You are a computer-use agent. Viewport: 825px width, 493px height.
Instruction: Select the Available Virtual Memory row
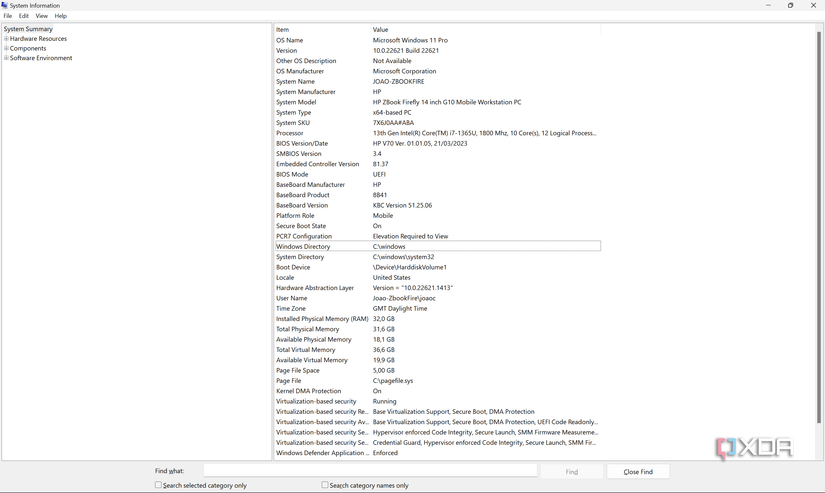pyautogui.click(x=437, y=360)
